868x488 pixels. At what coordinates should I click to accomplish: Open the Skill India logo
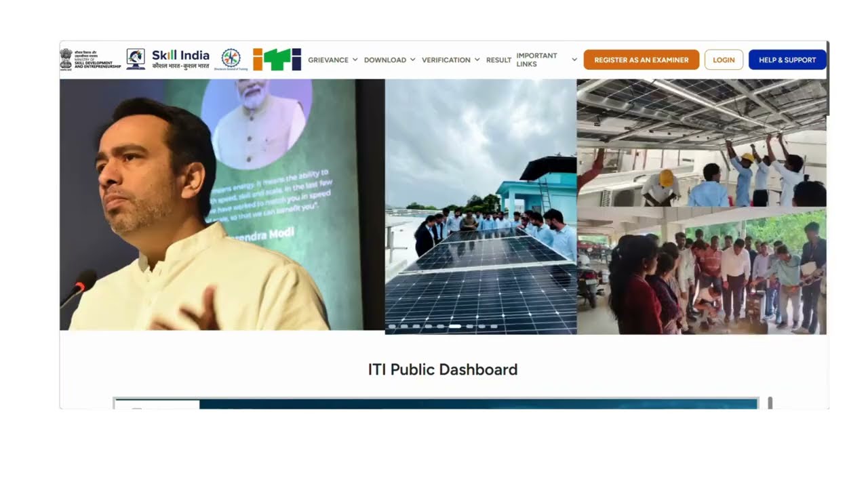pos(180,60)
